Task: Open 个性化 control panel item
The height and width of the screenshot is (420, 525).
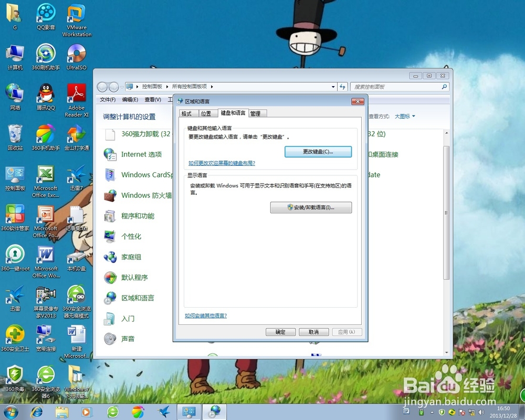Action: (122, 236)
